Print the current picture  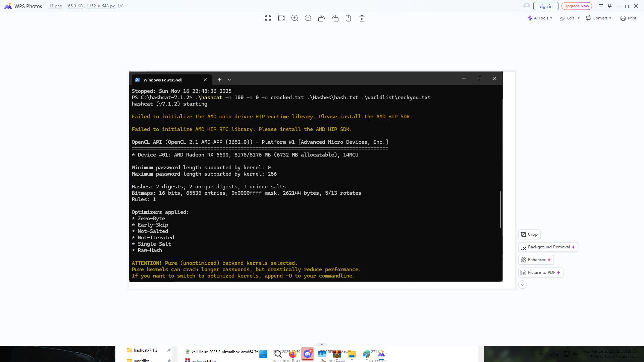click(x=628, y=18)
